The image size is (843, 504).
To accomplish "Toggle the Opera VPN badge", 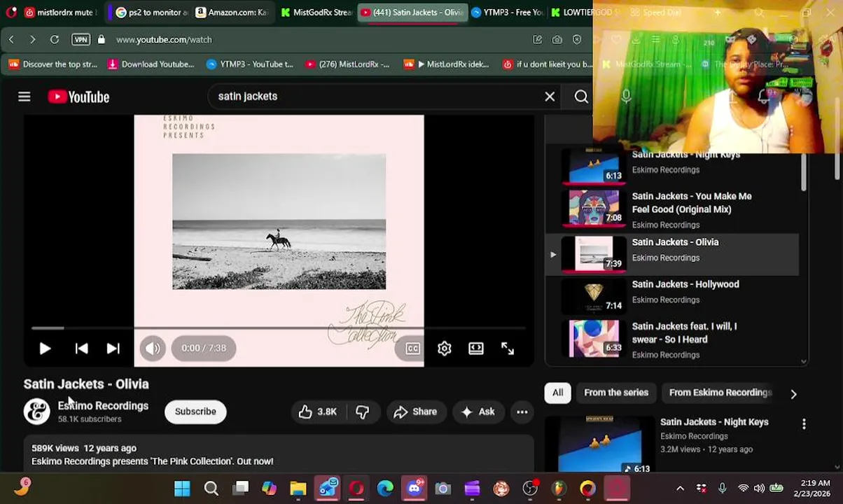I will coord(81,40).
